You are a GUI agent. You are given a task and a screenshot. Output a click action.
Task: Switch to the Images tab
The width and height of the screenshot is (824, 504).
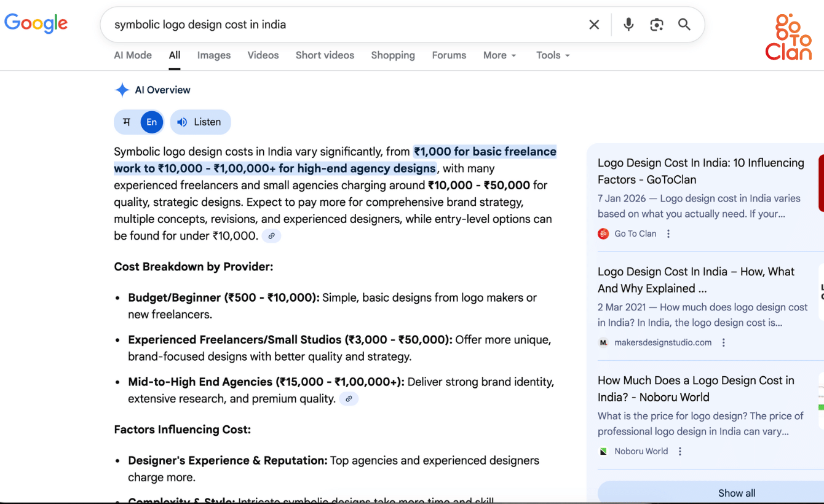pos(213,55)
